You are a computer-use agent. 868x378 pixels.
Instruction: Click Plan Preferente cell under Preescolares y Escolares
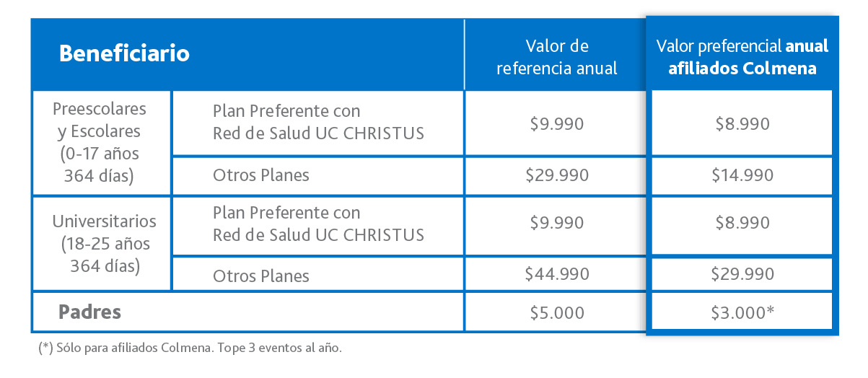pyautogui.click(x=317, y=123)
